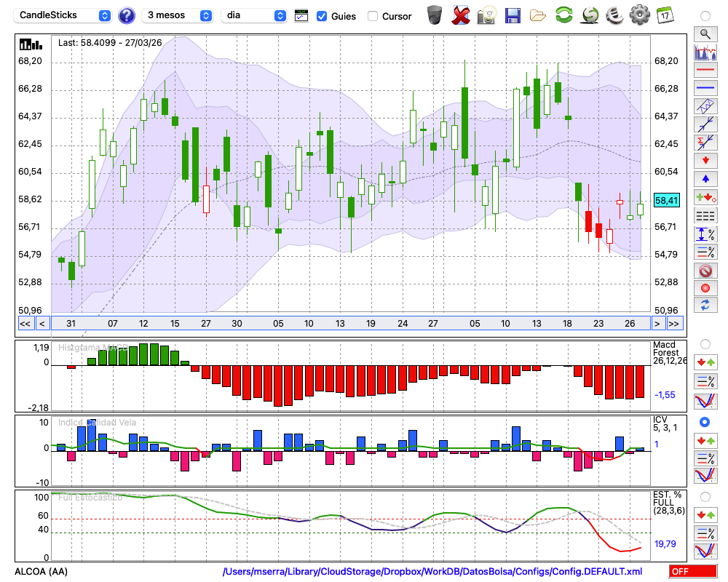Image resolution: width=728 pixels, height=582 pixels.
Task: Click the config file path link
Action: 432,572
